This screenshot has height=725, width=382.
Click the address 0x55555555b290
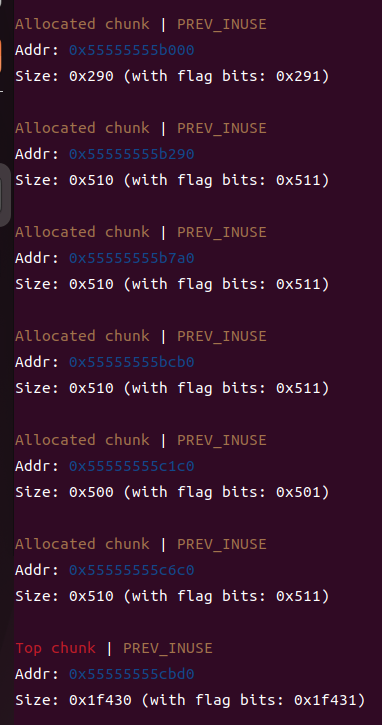[132, 154]
